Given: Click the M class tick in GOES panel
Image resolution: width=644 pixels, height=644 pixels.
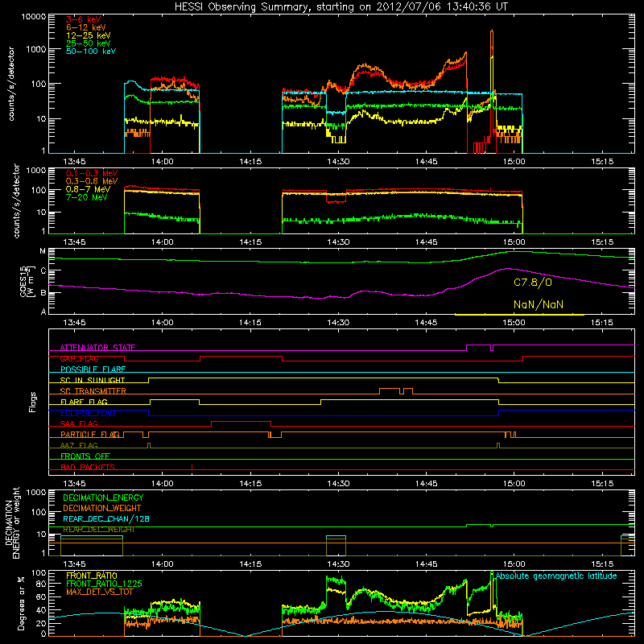Looking at the screenshot, I should [x=43, y=251].
